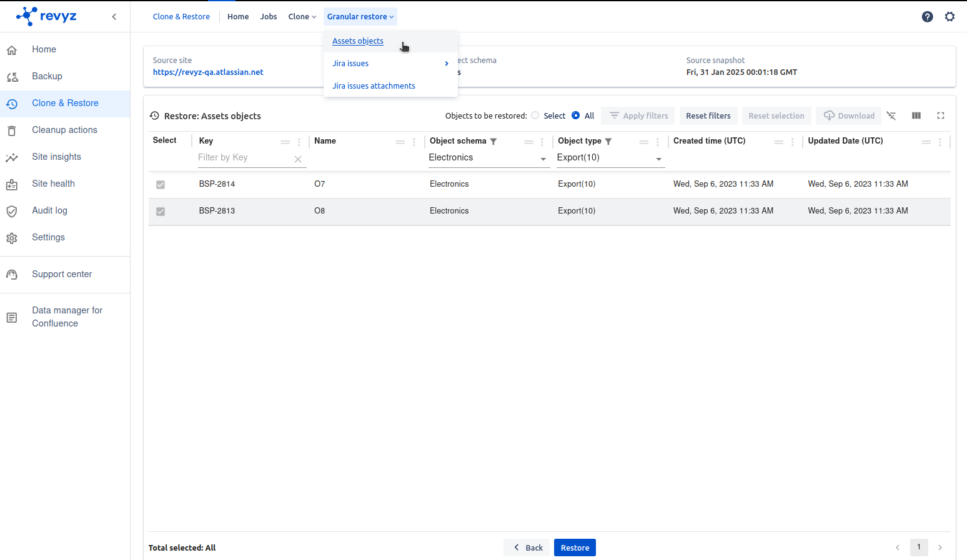Toggle checkbox for row BSP-2814

[x=161, y=185]
